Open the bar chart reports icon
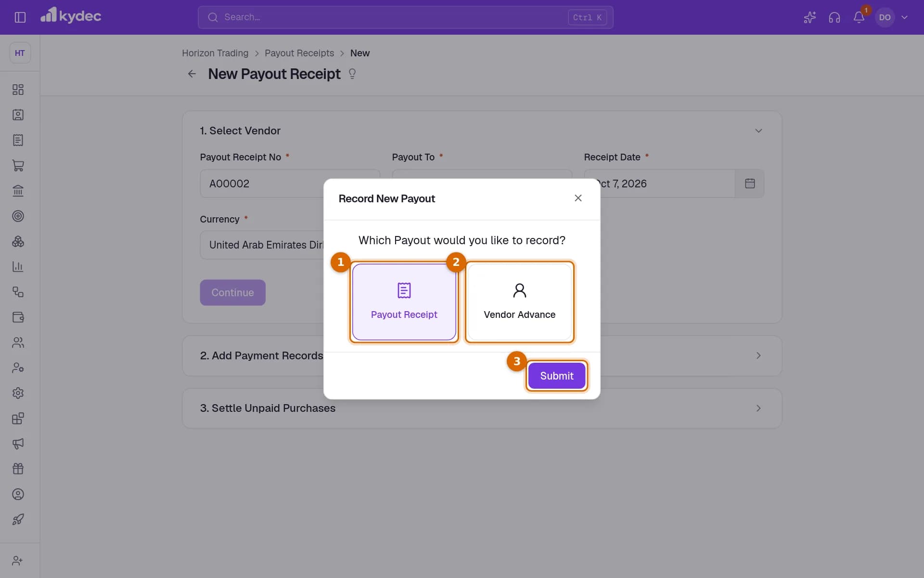The width and height of the screenshot is (924, 578). pyautogui.click(x=18, y=266)
